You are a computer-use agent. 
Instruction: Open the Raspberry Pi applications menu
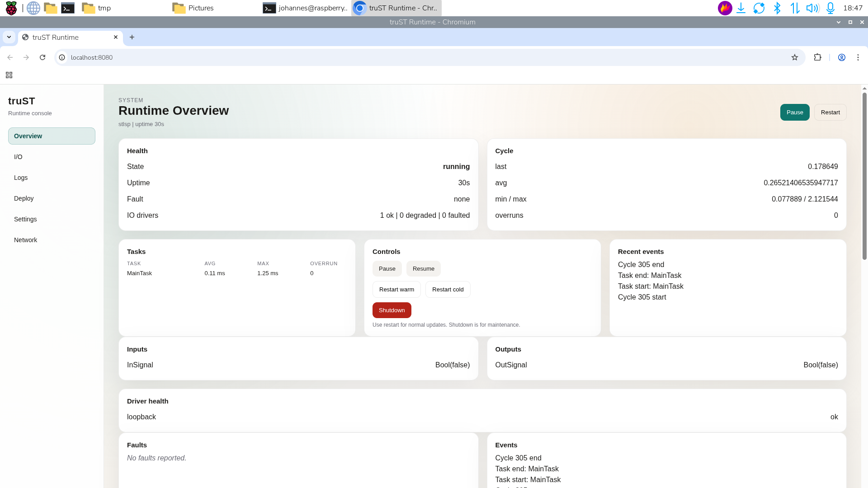click(11, 8)
